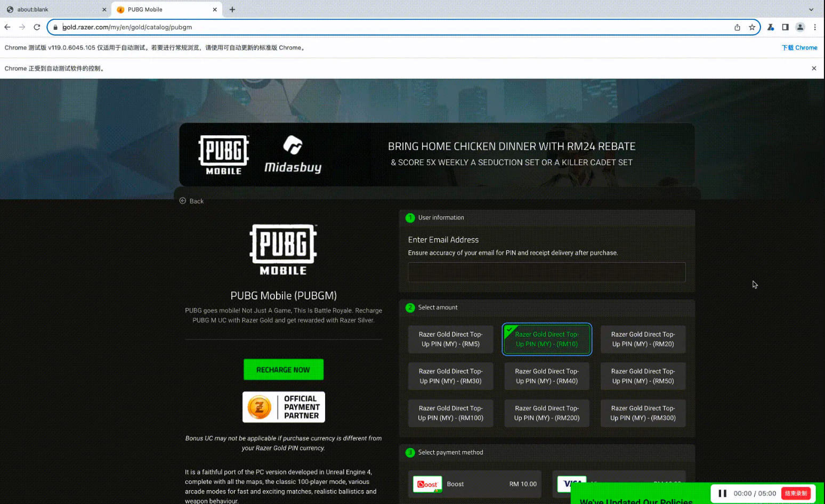Screen dimensions: 825x504
Task: Select the RM20 top-up PIN option
Action: [x=643, y=339]
